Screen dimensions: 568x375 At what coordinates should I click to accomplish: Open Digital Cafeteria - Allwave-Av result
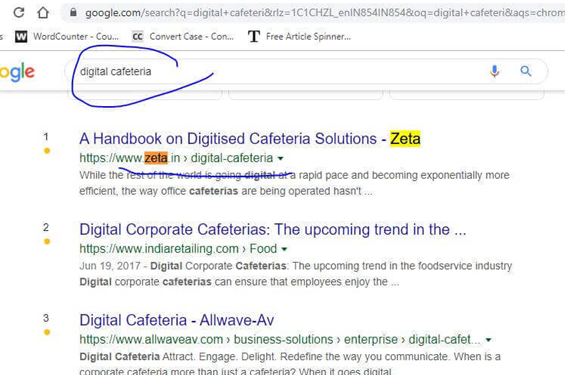pos(177,320)
